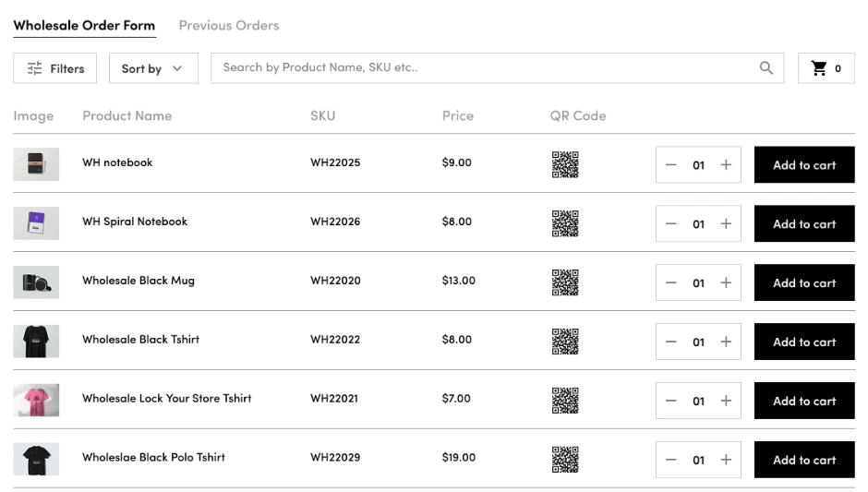Click the $13.00 price value
This screenshot has height=492, width=868.
coord(458,281)
